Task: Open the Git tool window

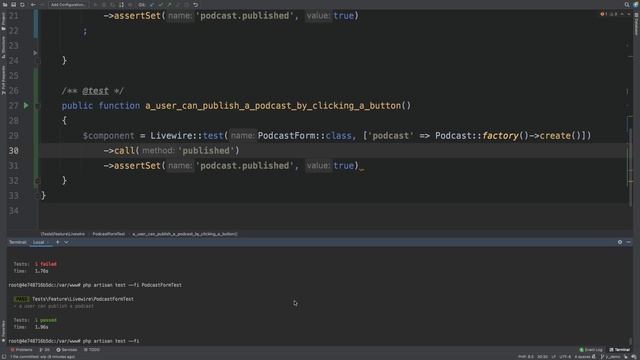Action: [44, 350]
